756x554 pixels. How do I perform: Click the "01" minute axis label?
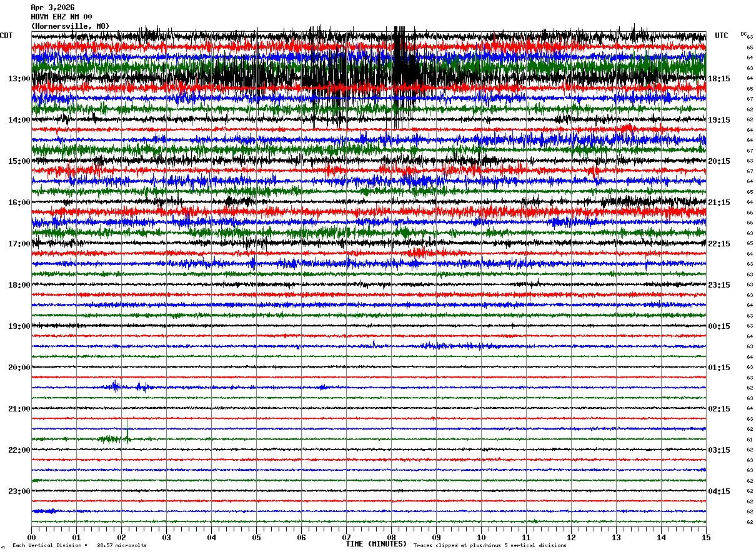pos(76,537)
